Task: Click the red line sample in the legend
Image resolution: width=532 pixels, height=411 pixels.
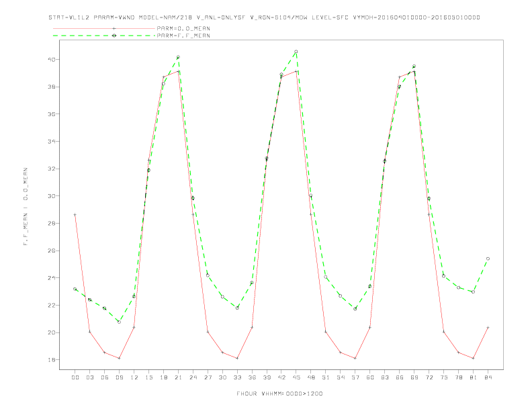Action: point(104,28)
